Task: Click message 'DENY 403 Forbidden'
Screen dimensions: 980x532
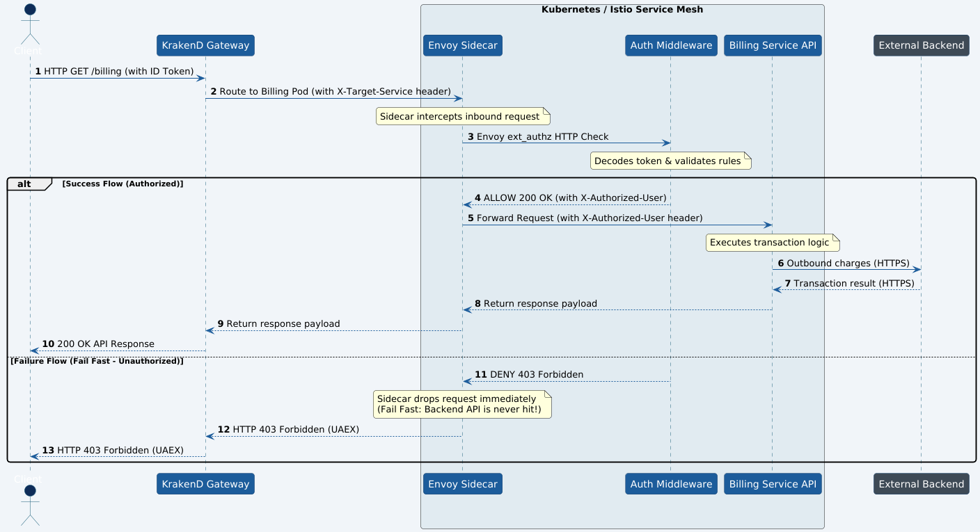Action: click(x=537, y=375)
